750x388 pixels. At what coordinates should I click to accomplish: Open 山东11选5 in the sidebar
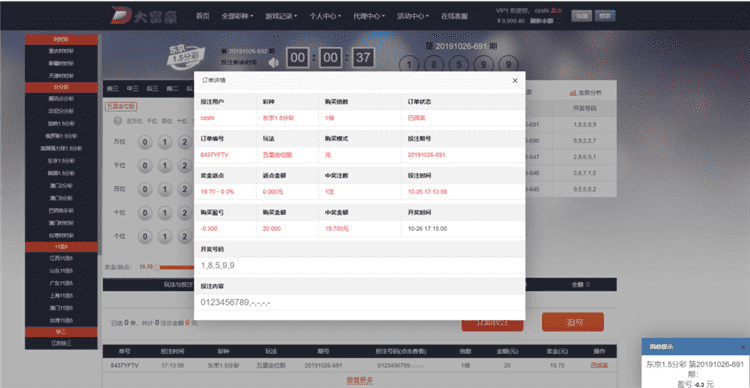pos(61,271)
